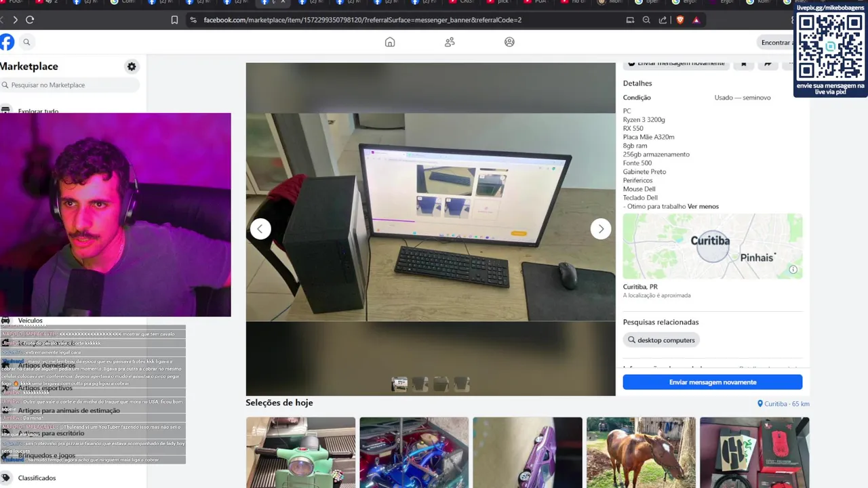The image size is (868, 488).
Task: Click the Brave Rewards triangle icon
Action: (x=696, y=20)
